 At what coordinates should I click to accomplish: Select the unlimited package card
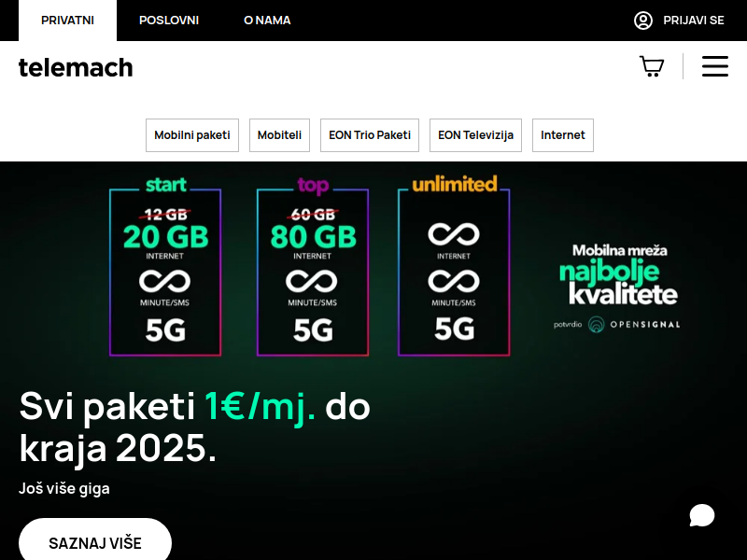[x=454, y=266]
